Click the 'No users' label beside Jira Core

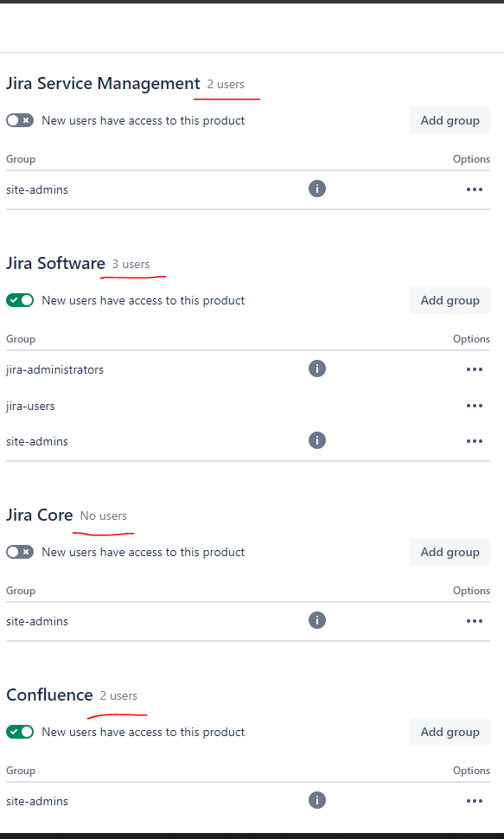coord(103,516)
